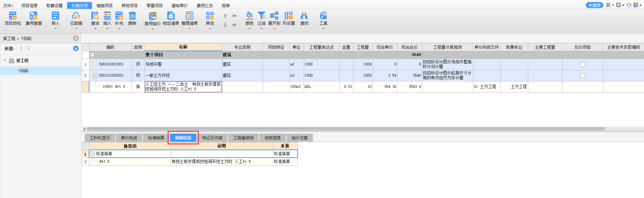
Task: Collapse the 某工程 tree node
Action: (x=5, y=60)
